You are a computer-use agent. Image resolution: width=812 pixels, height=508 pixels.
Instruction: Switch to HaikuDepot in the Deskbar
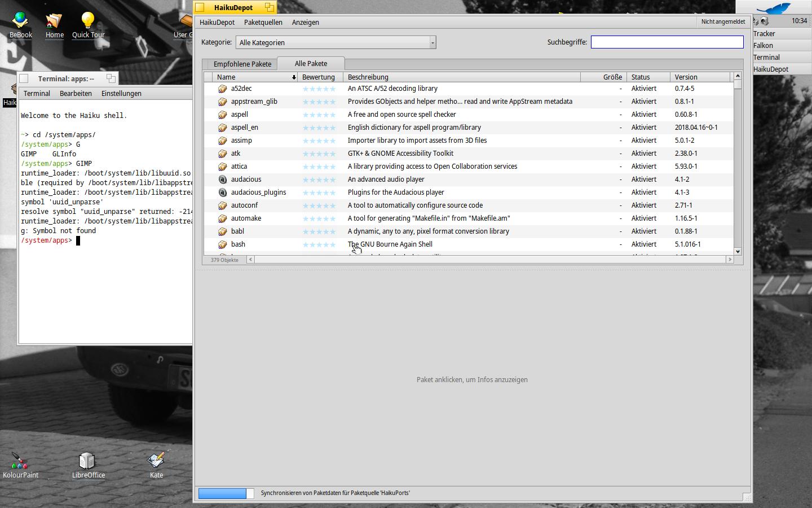point(782,69)
